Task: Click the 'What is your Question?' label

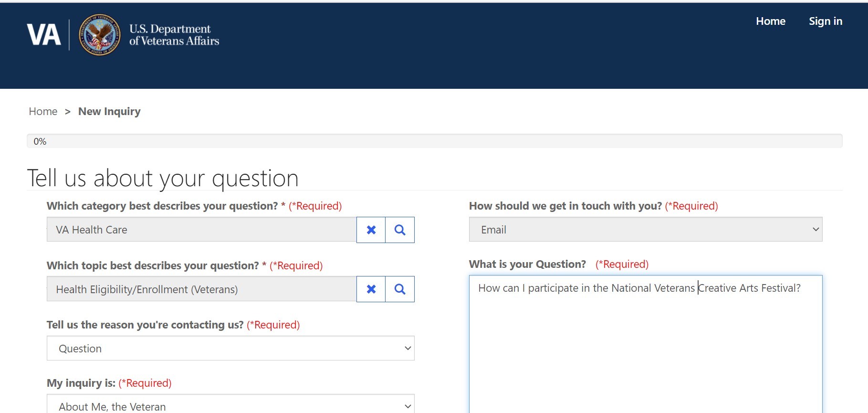Action: click(x=527, y=264)
